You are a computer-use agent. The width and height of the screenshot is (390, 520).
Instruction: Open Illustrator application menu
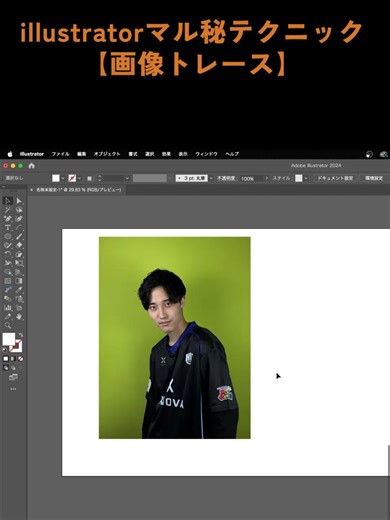(32, 154)
